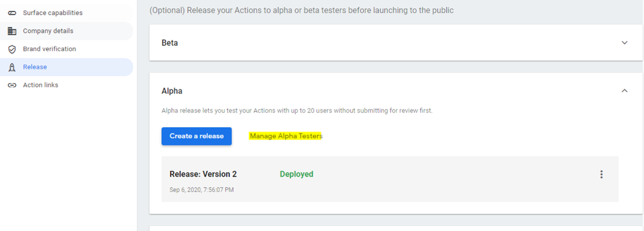The width and height of the screenshot is (644, 231).
Task: Click the Surface capabilities link icon
Action: (x=12, y=13)
